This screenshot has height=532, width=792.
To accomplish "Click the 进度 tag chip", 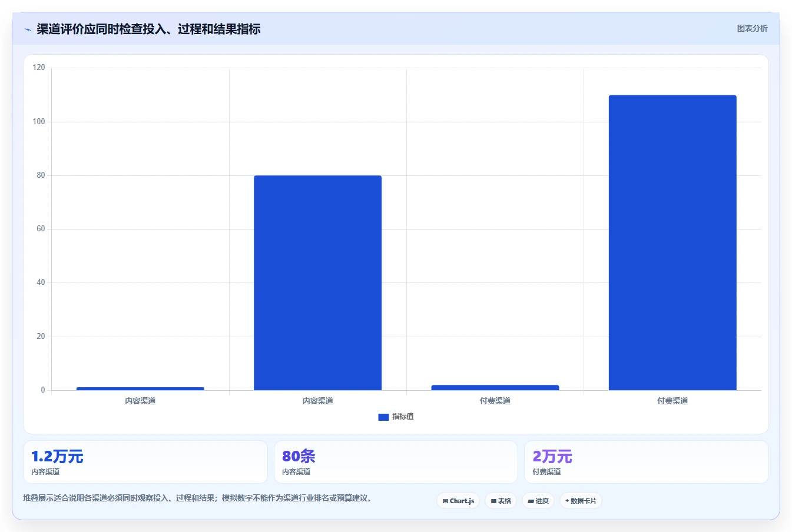I will [x=538, y=501].
